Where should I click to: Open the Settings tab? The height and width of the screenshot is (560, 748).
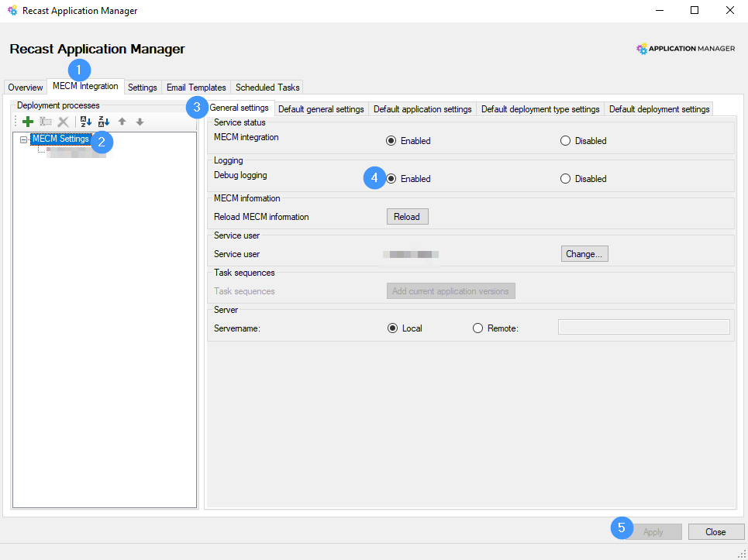tap(142, 88)
